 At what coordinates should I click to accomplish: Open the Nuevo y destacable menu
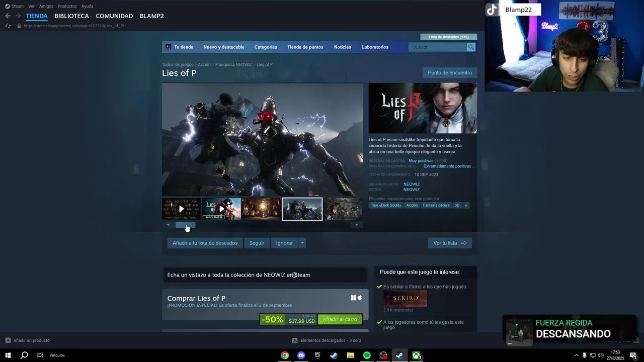point(224,47)
